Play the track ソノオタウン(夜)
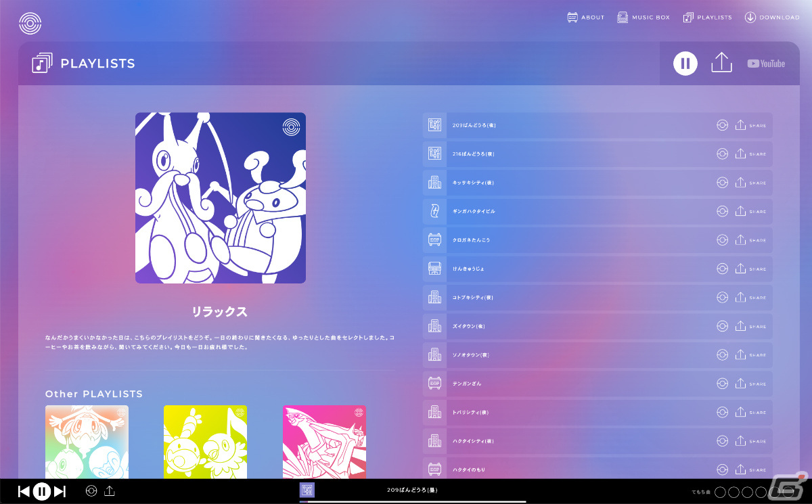Viewport: 812px width, 504px height. (597, 355)
